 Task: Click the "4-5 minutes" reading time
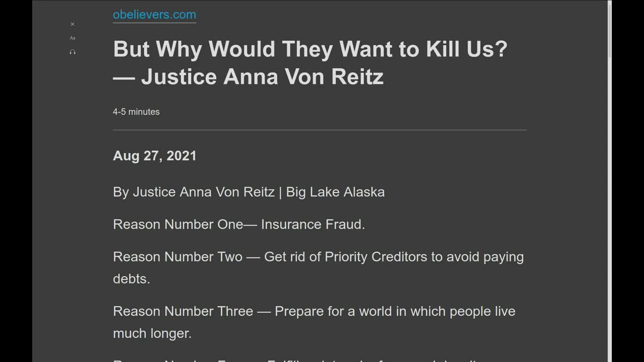click(136, 112)
